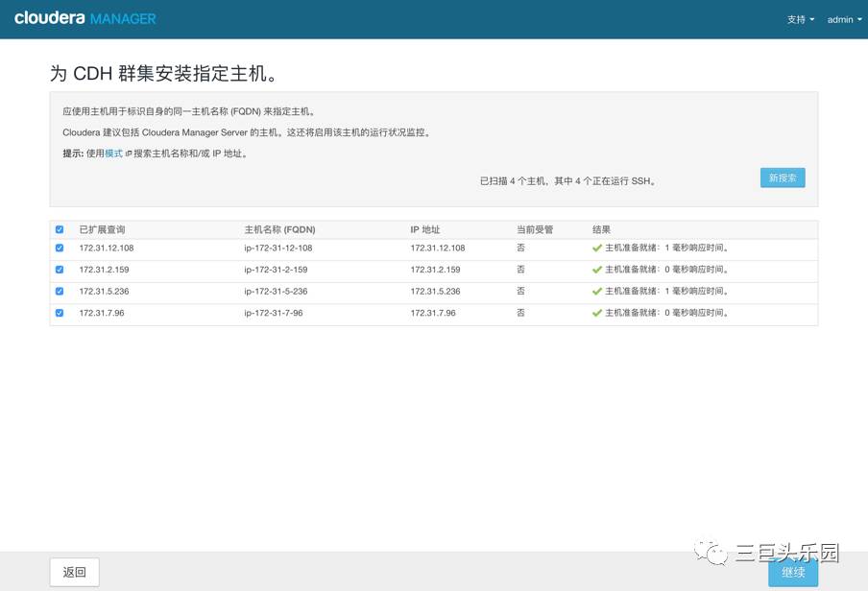
Task: Click the green checkmark for ip-172-31-2-159
Action: [x=597, y=270]
